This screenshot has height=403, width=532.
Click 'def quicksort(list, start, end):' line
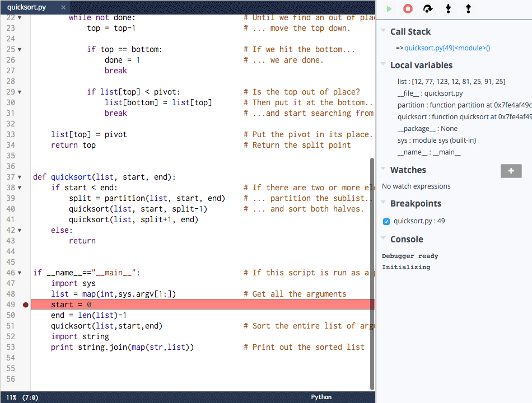coord(104,177)
